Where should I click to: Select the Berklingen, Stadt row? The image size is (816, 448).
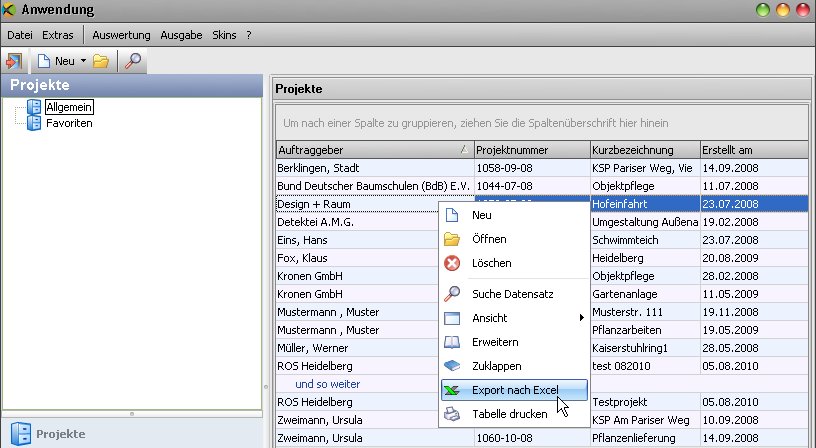click(542, 168)
